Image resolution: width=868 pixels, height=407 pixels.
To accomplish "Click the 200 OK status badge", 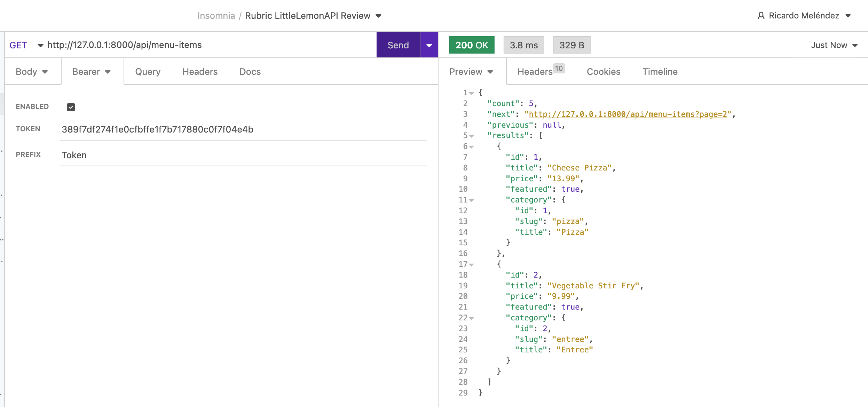I will 472,45.
